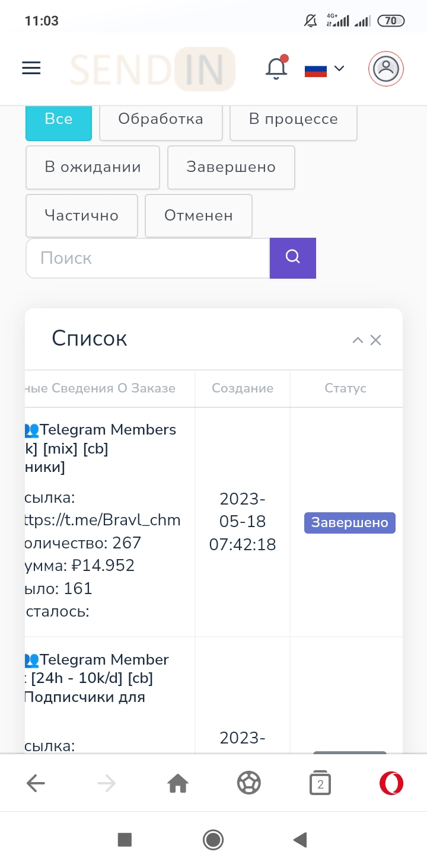Click the Завершено status badge
427x868 pixels.
tap(350, 523)
